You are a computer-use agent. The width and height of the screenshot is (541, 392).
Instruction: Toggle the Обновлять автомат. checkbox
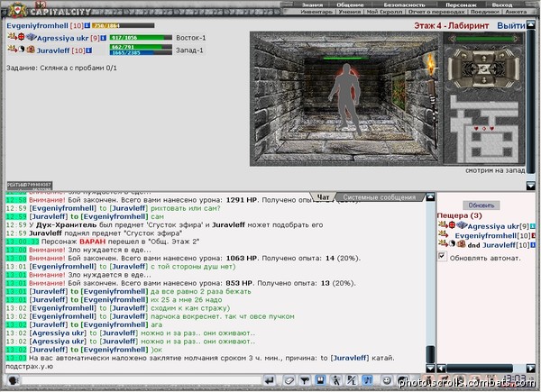click(x=442, y=256)
